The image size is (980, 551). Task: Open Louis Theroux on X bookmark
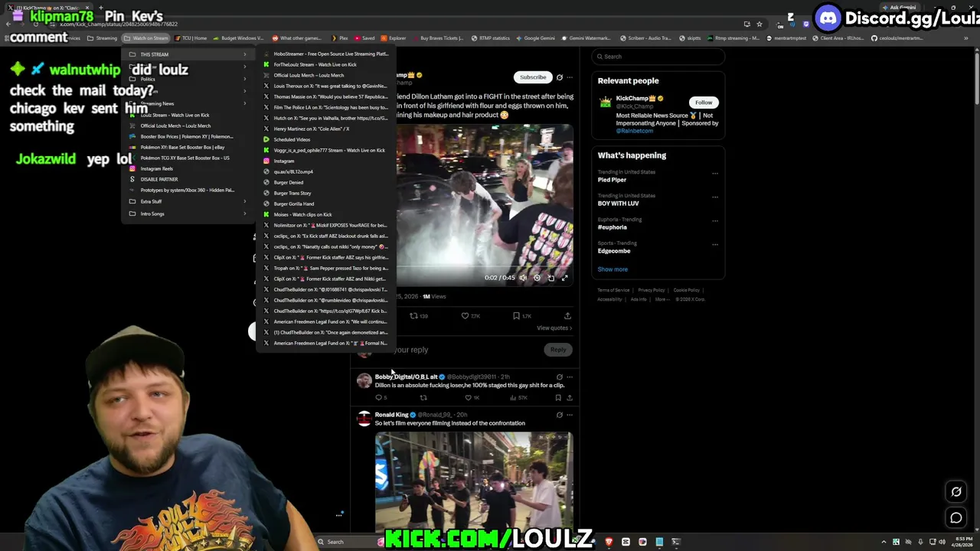coord(325,86)
